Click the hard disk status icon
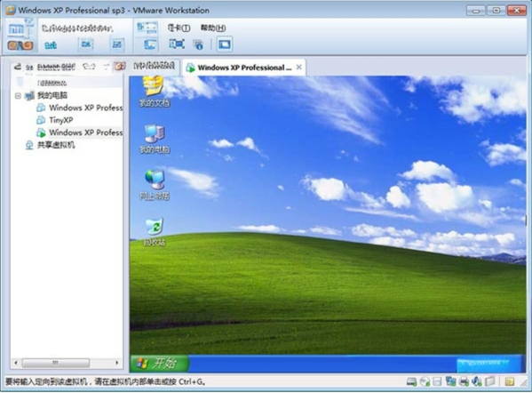The image size is (532, 393). [411, 382]
